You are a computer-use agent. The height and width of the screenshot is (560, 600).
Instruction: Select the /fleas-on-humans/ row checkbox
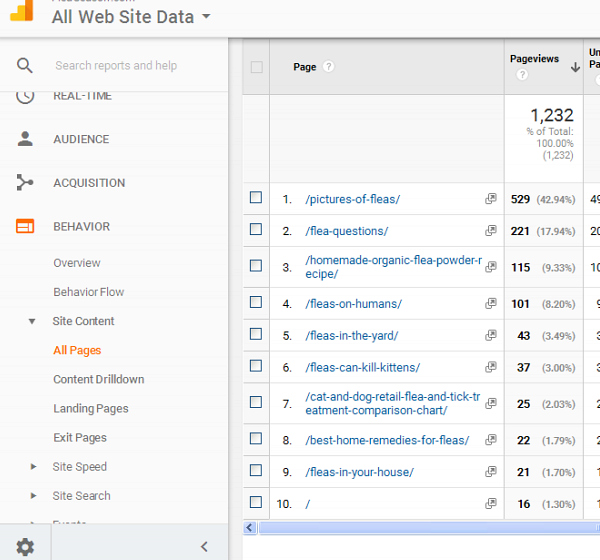pyautogui.click(x=256, y=303)
